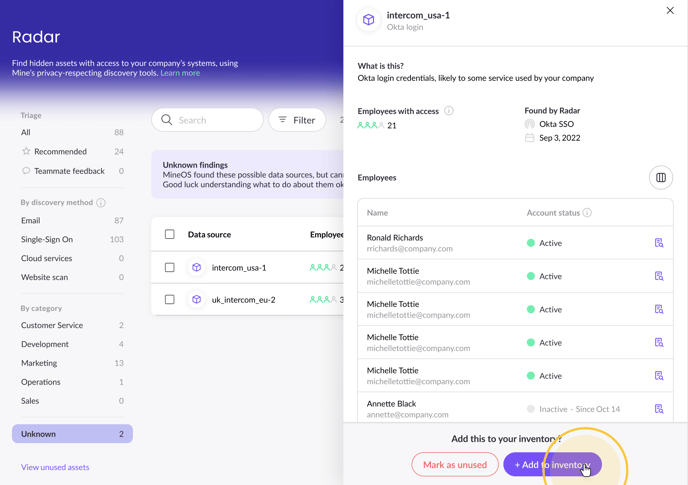Open record details icon for Ronald Richards
The image size is (688, 485).
pos(659,243)
